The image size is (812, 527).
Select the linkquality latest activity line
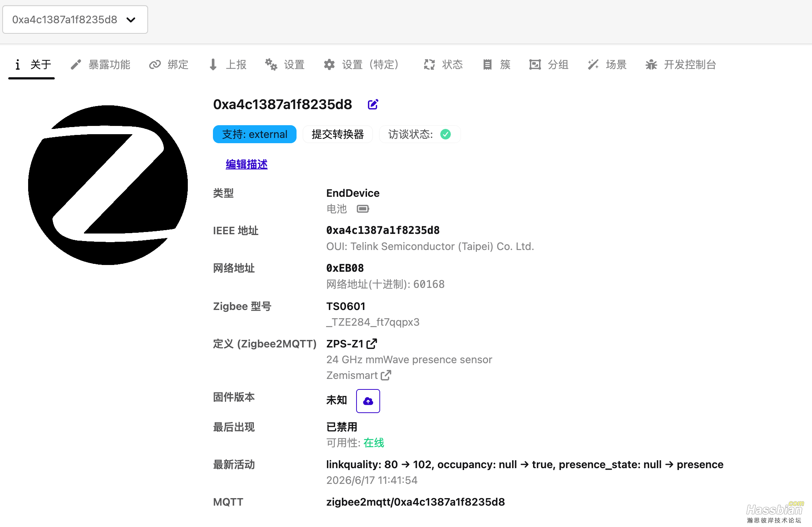pyautogui.click(x=524, y=464)
